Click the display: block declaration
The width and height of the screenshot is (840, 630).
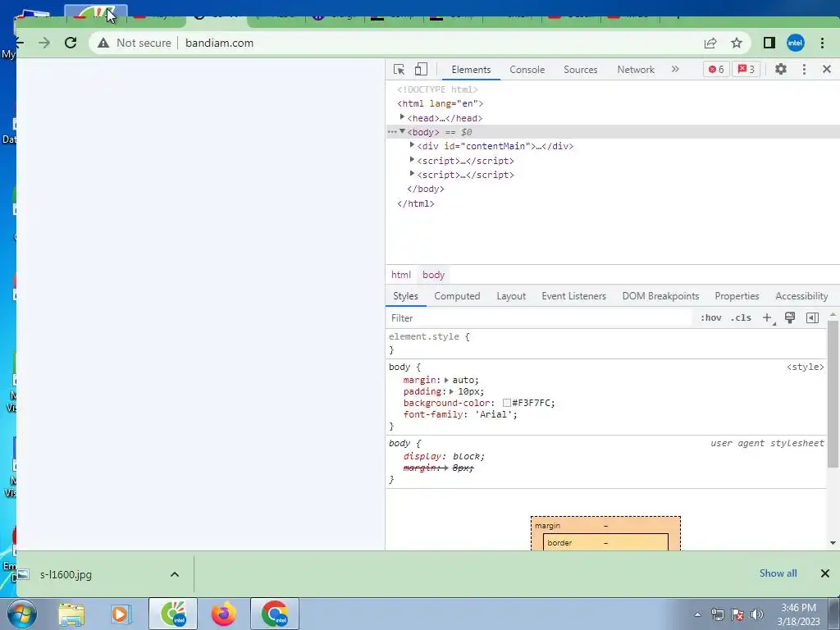pos(444,456)
